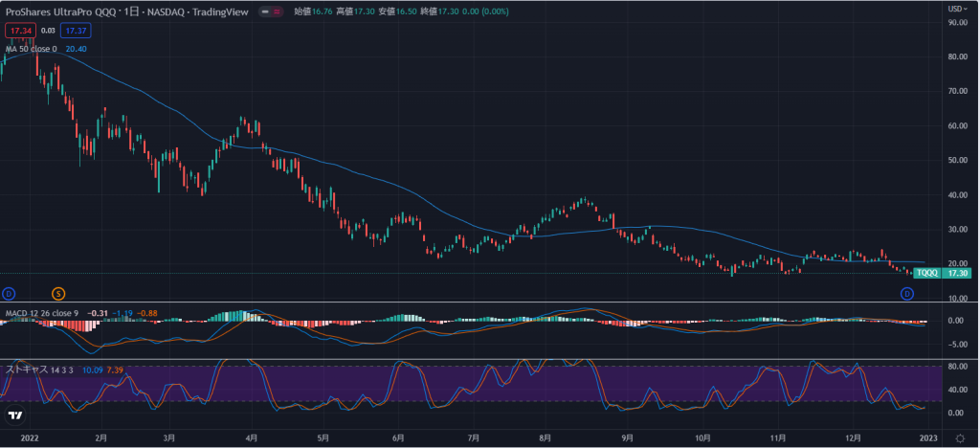Click the stochastic %D value 7.39

115,370
